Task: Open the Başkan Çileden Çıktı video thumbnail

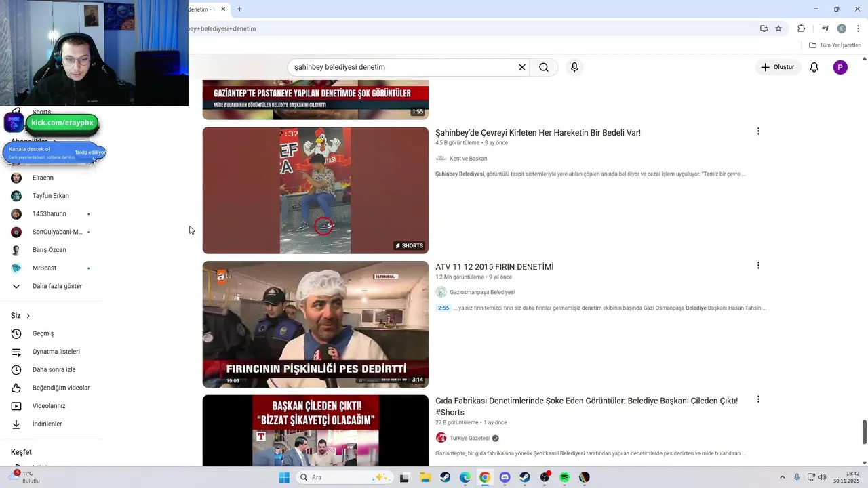Action: [315, 430]
